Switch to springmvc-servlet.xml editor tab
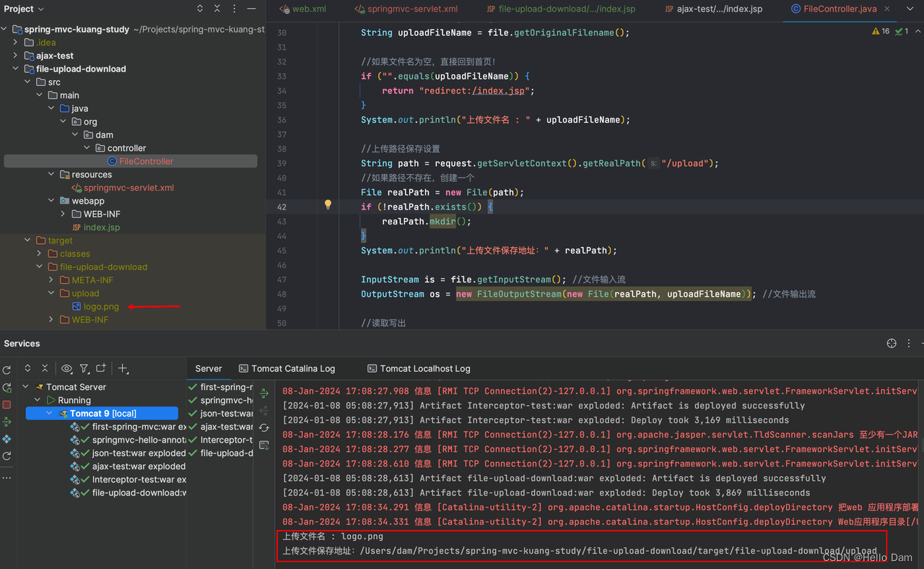Image resolution: width=924 pixels, height=569 pixels. pyautogui.click(x=407, y=9)
